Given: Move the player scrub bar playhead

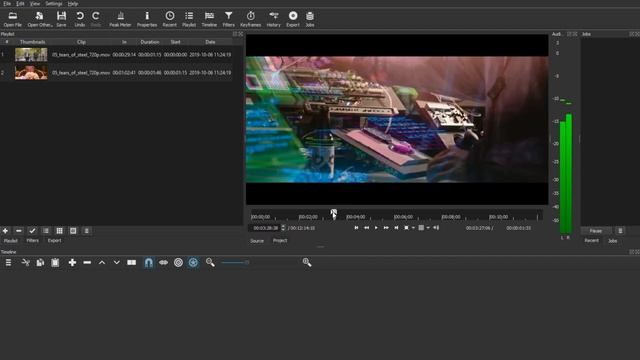Looking at the screenshot, I should [333, 213].
